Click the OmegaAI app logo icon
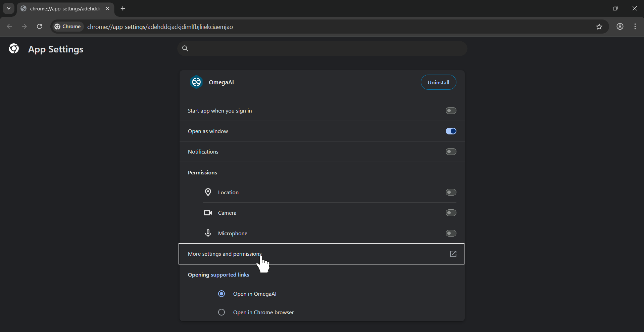Image resolution: width=644 pixels, height=332 pixels. [x=196, y=82]
